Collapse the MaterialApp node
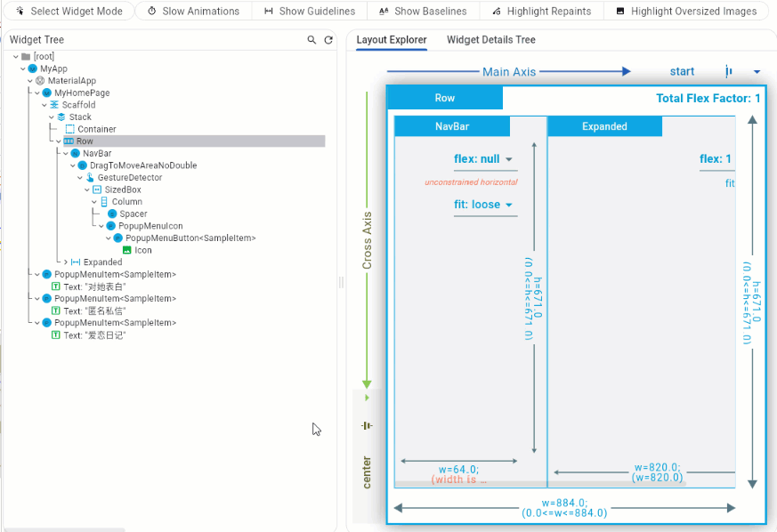The image size is (777, 532). (30, 81)
